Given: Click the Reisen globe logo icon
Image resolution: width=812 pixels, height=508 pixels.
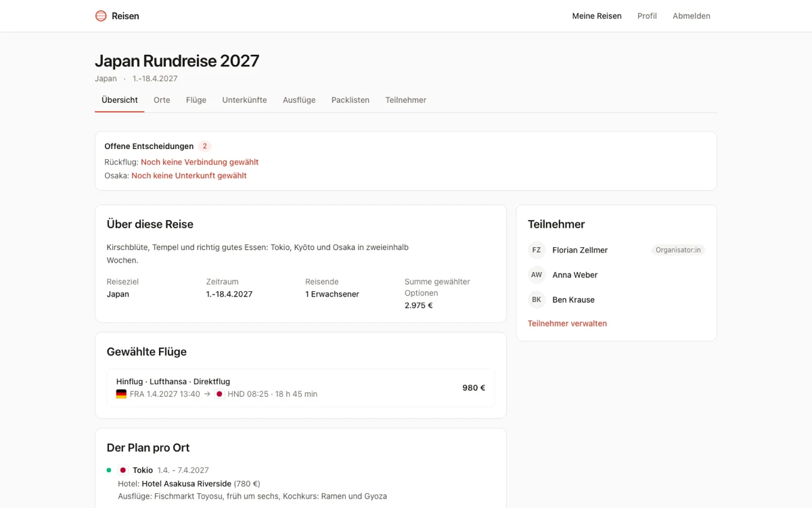Looking at the screenshot, I should (101, 16).
